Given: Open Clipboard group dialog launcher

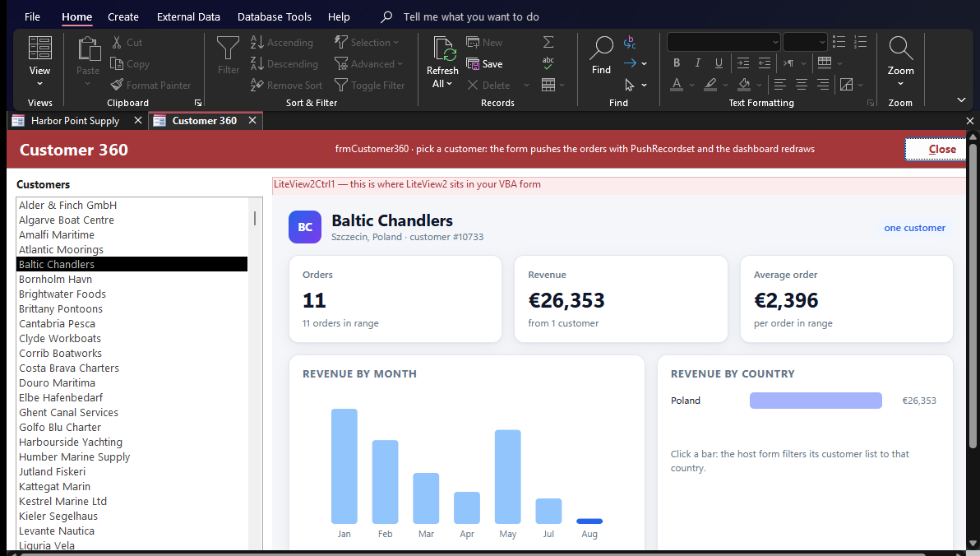Looking at the screenshot, I should 198,103.
